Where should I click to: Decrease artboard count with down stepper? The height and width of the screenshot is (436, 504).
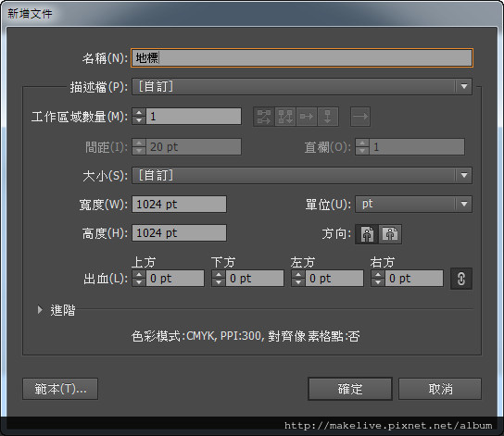(x=139, y=120)
